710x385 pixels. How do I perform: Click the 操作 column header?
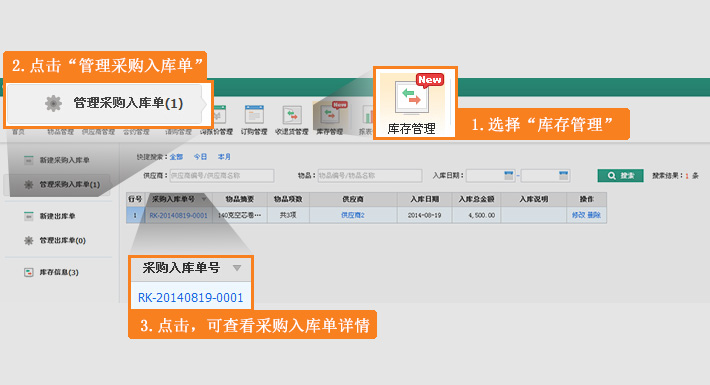(586, 199)
